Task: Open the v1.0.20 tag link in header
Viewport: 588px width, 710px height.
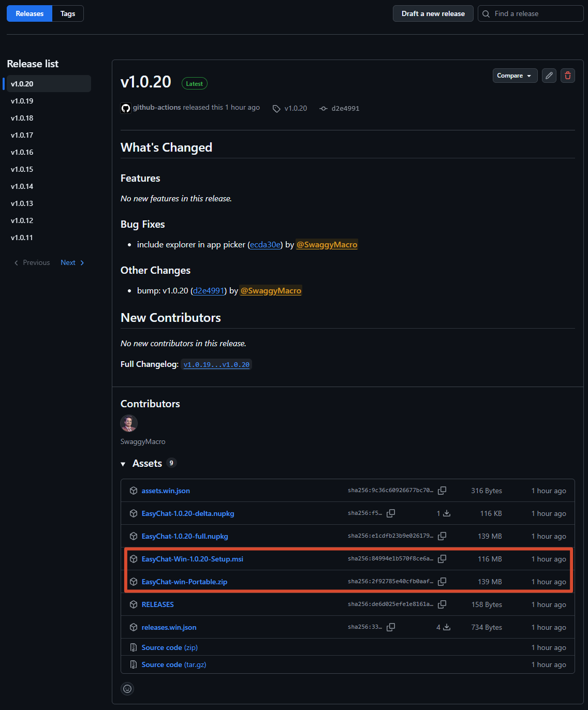Action: [296, 108]
